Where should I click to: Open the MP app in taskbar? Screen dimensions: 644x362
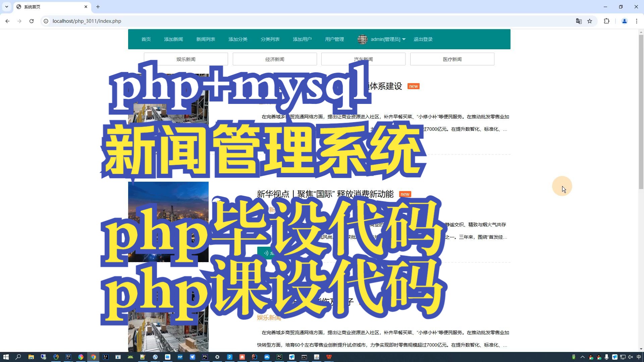(180, 357)
